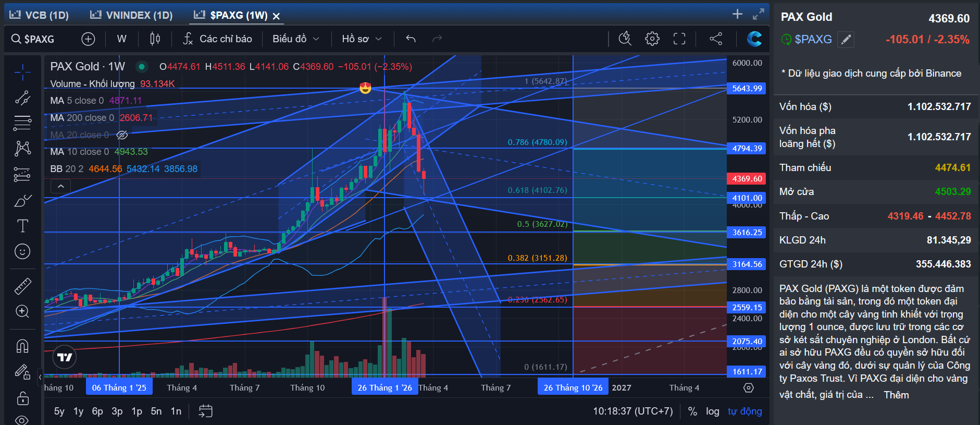The width and height of the screenshot is (980, 425).
Task: Select the heart-eyes emoji on chart
Action: tap(365, 88)
